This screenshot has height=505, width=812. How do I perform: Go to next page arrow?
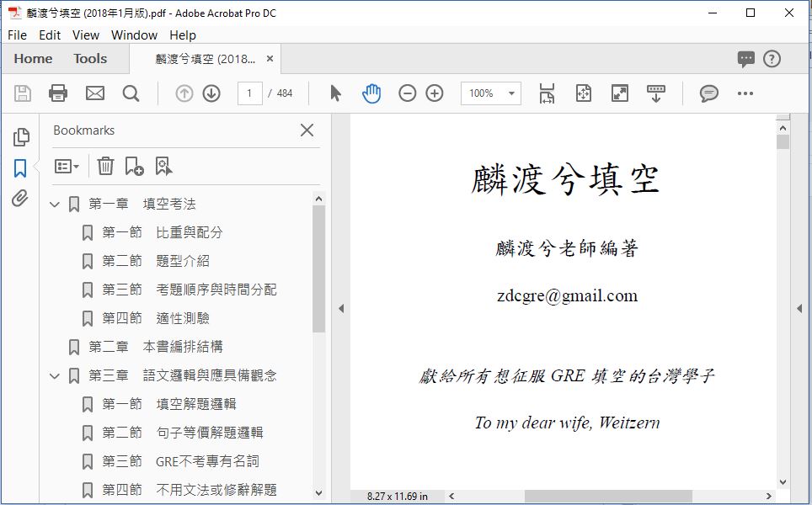point(211,93)
